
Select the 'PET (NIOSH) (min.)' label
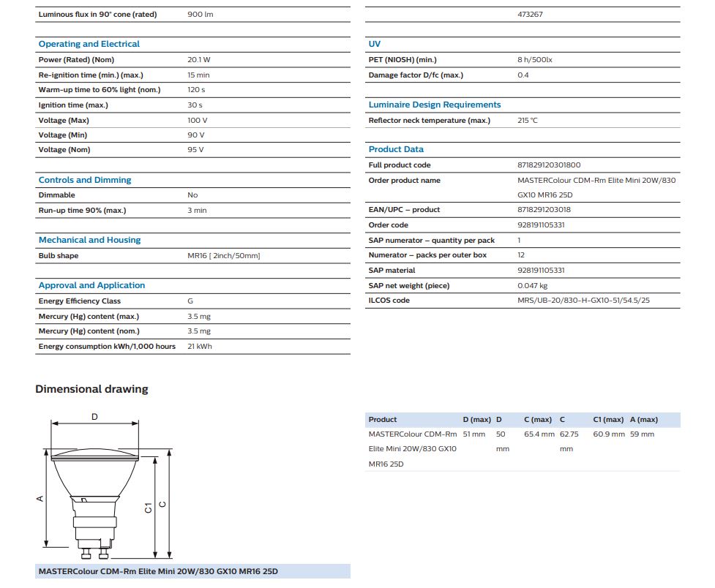[x=403, y=60]
